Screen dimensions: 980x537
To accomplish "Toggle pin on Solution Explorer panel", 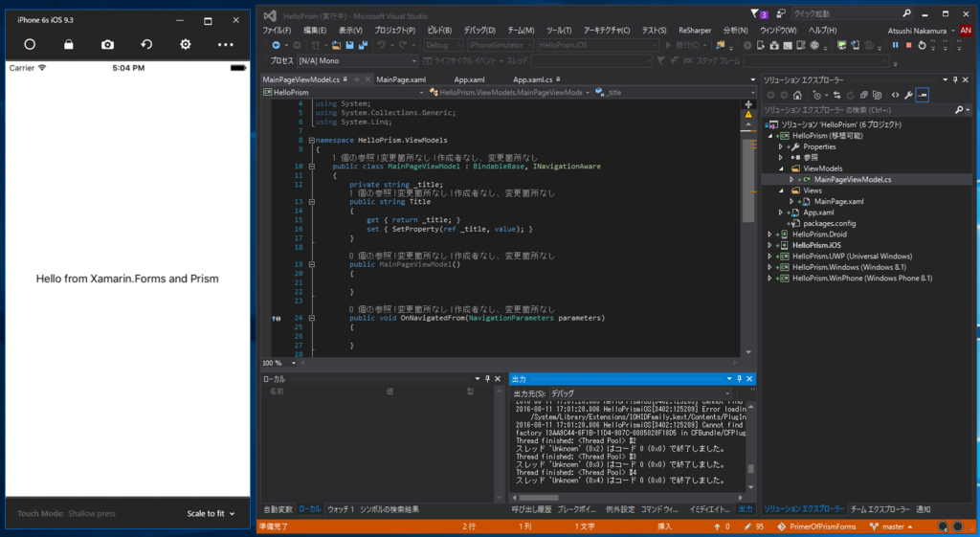I will point(955,80).
